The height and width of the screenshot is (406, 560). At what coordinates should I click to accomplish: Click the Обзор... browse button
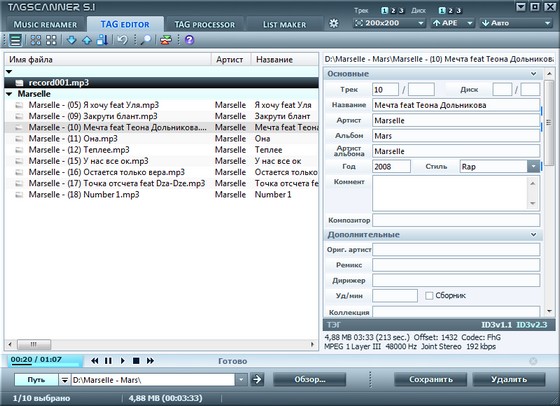coord(309,379)
